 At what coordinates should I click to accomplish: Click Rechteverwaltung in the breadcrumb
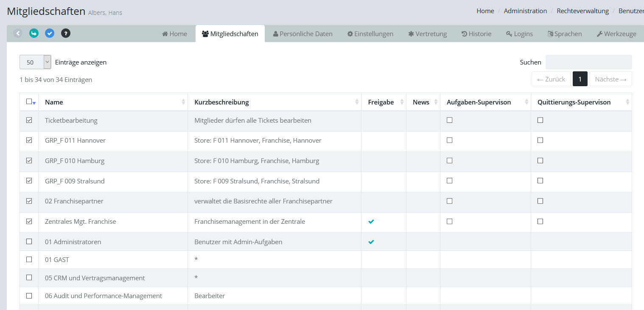point(582,11)
